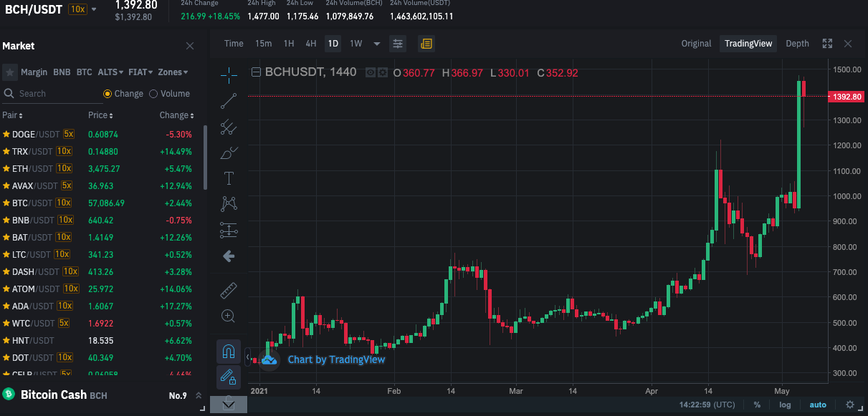The width and height of the screenshot is (868, 416).
Task: Toggle magnet snap mode
Action: pyautogui.click(x=229, y=352)
